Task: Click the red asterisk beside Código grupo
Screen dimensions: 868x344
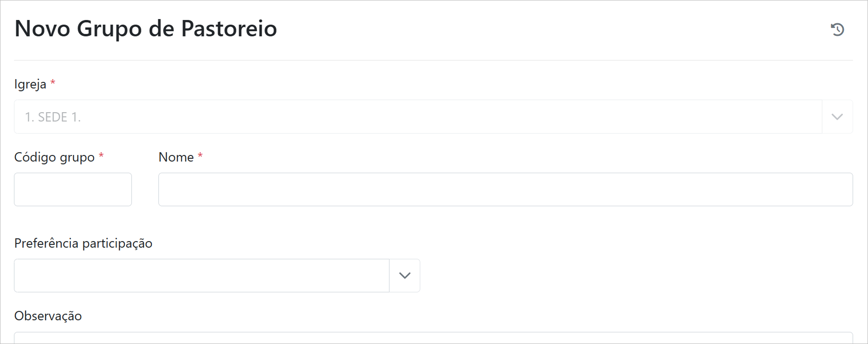Action: 101,155
